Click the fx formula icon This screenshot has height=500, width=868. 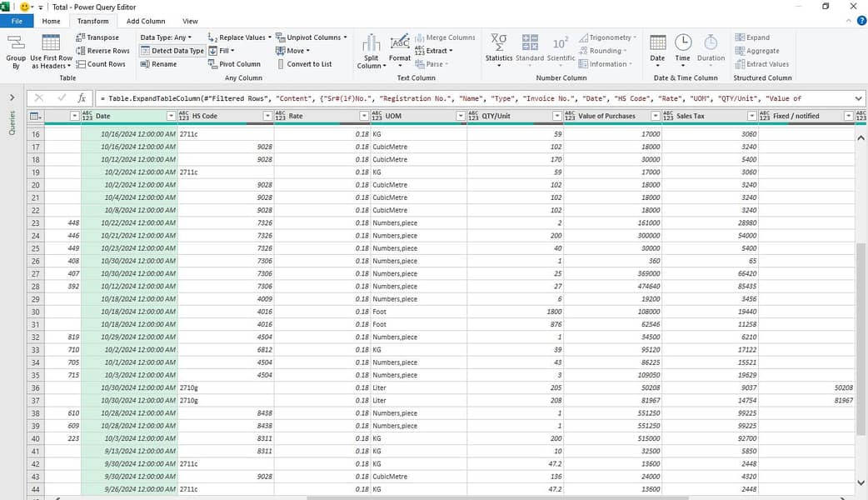pos(82,98)
